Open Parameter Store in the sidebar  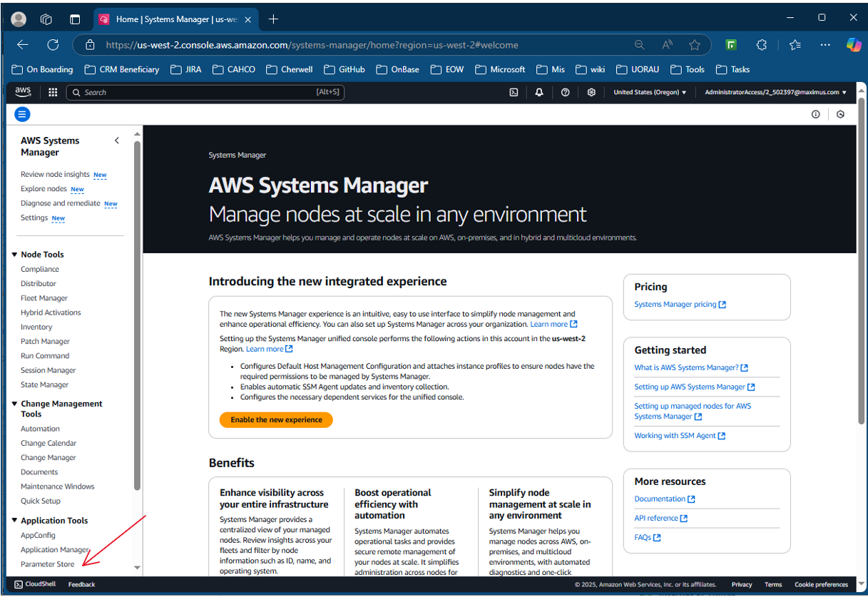(47, 564)
